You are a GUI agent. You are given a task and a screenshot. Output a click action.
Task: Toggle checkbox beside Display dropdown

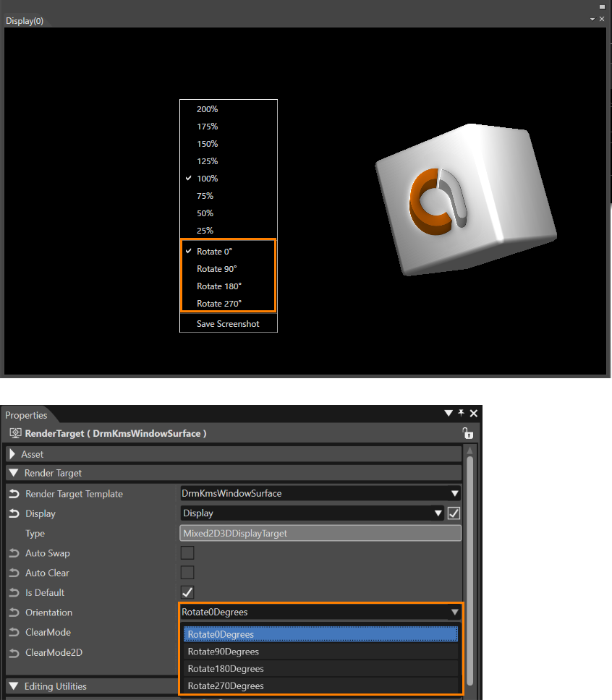coord(454,513)
